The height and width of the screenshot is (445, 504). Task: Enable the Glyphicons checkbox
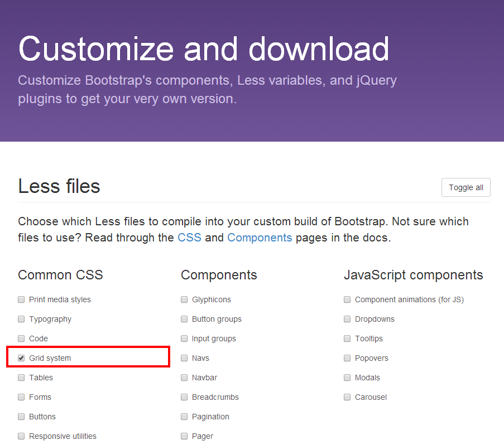tap(184, 299)
